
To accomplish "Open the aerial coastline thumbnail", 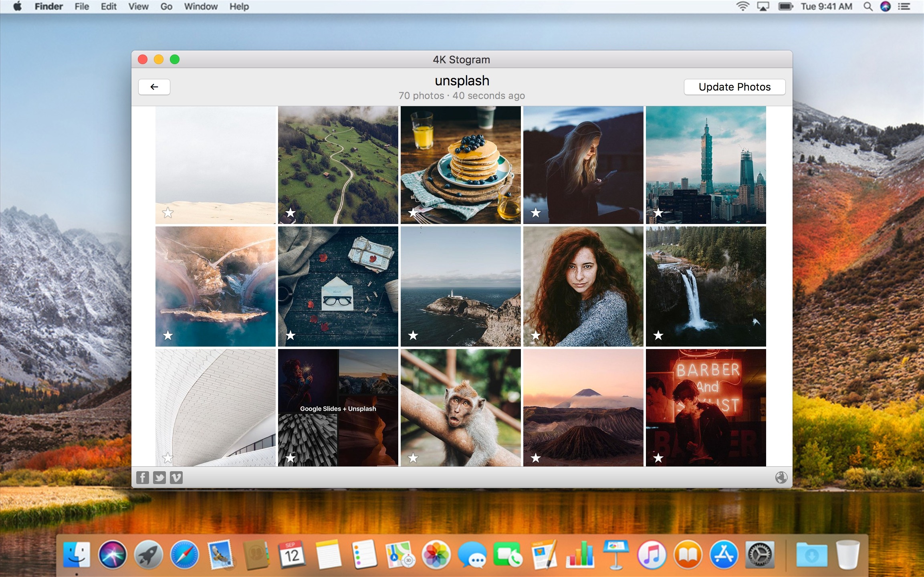I will 216,286.
